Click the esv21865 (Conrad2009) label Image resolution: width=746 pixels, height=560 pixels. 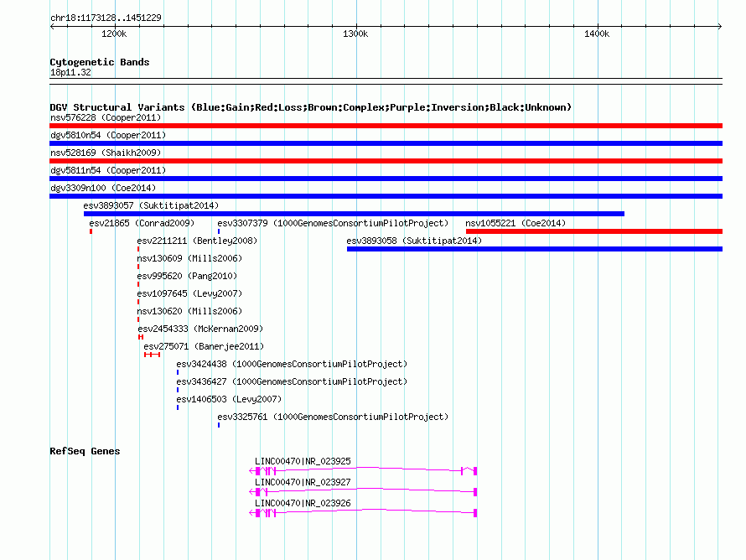click(x=142, y=223)
